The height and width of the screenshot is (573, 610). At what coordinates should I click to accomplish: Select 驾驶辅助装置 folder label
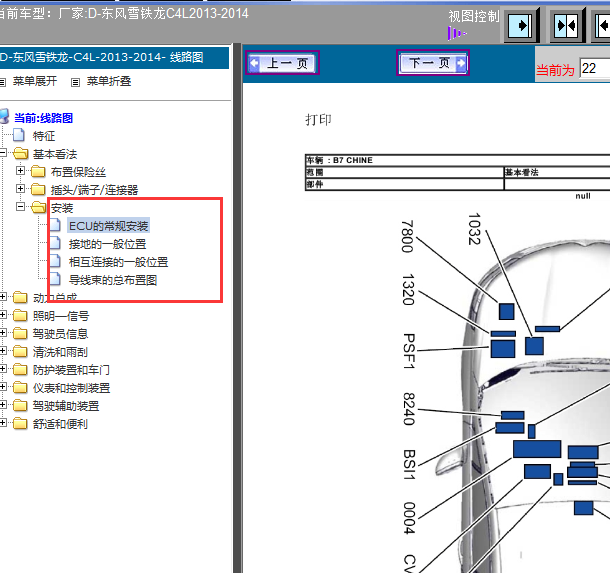pyautogui.click(x=66, y=406)
